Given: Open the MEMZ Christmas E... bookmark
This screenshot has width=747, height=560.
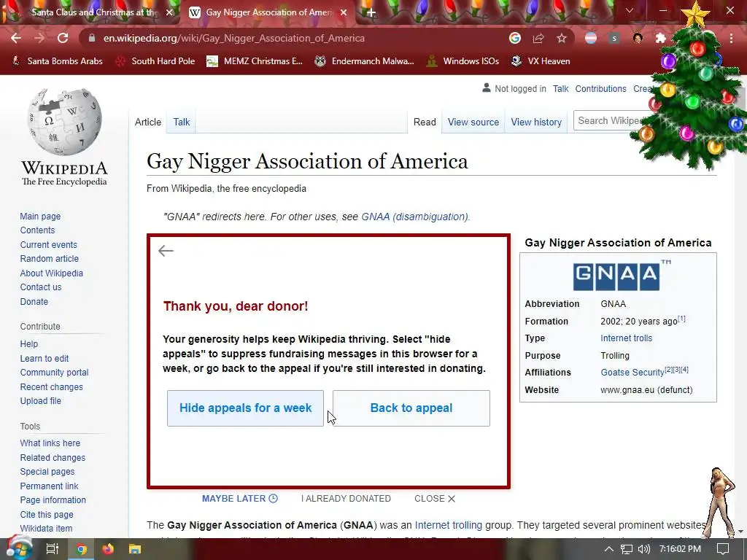Looking at the screenshot, I should pos(255,61).
